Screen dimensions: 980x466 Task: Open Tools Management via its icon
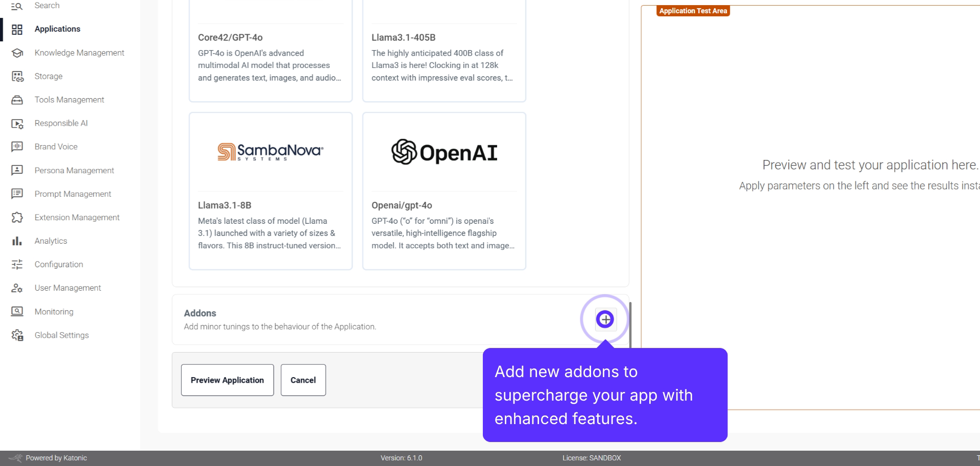[x=17, y=100]
